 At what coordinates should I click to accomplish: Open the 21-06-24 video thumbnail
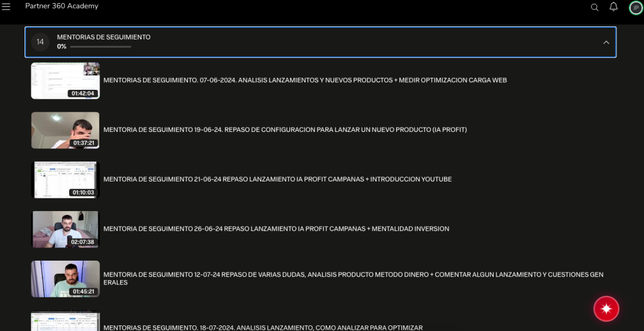tap(65, 180)
